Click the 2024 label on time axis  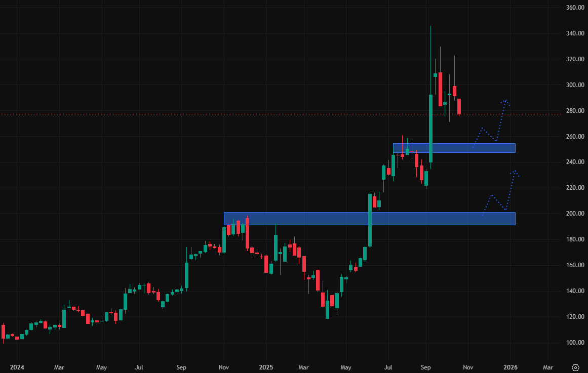tap(17, 367)
